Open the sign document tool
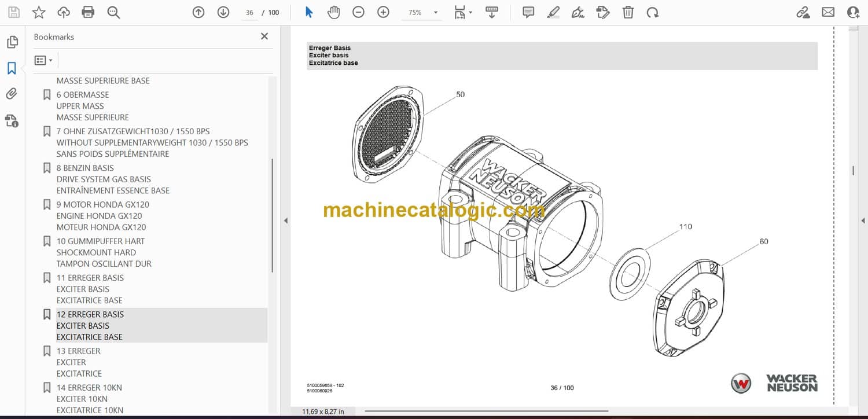The width and height of the screenshot is (868, 419). pos(578,12)
